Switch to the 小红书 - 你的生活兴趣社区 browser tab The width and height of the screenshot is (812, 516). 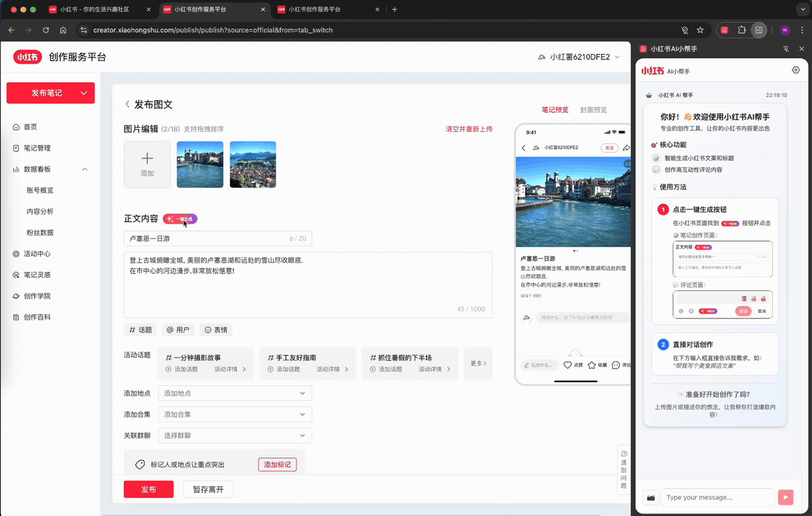click(99, 9)
